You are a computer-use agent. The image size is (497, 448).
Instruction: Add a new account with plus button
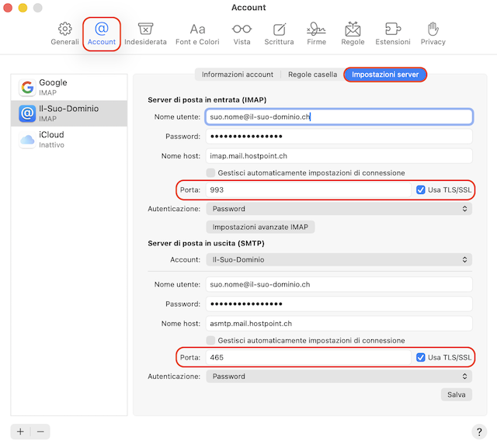click(x=20, y=432)
